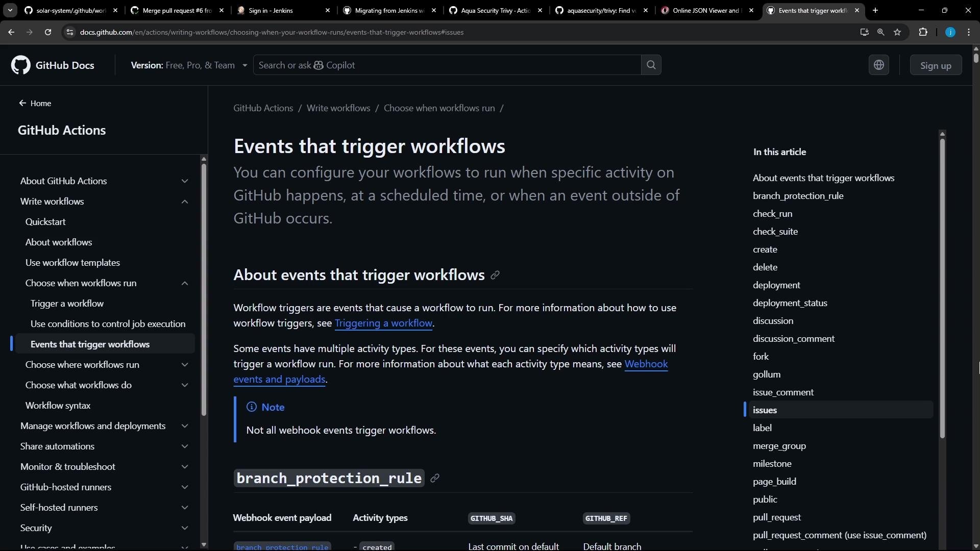Switch to Online JSON Viewer tab
The width and height of the screenshot is (980, 551).
coord(708,10)
